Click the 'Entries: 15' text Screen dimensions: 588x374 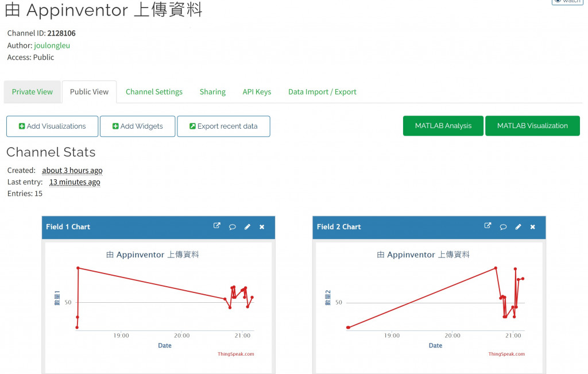pyautogui.click(x=25, y=194)
